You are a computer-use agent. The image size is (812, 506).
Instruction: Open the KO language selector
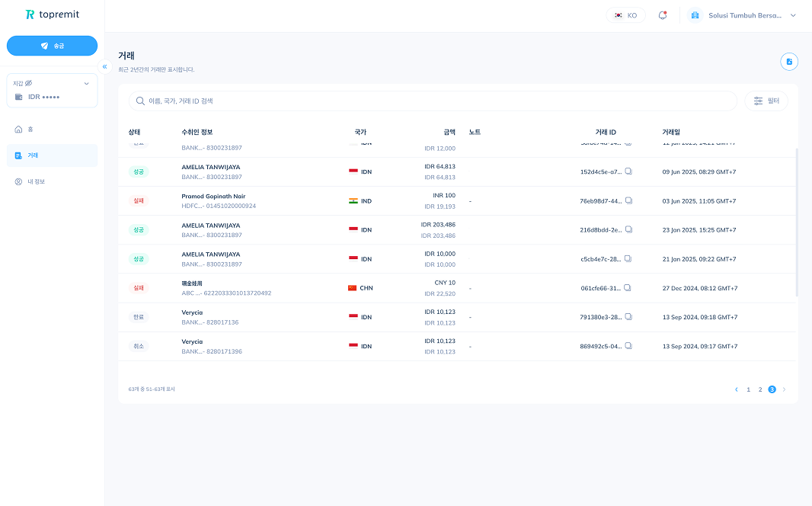[x=625, y=15]
